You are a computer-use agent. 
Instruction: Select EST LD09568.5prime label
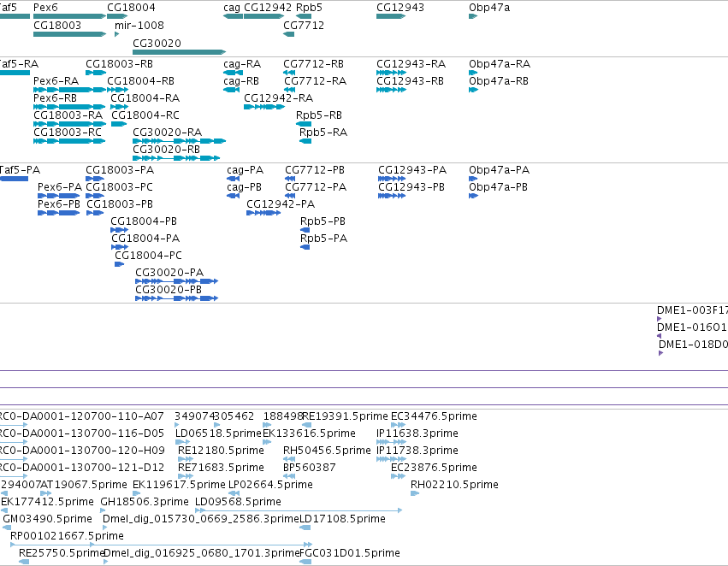point(238,502)
